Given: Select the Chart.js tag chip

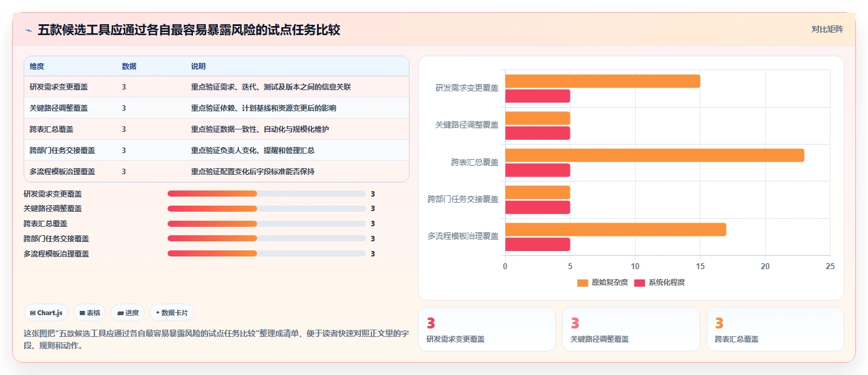Looking at the screenshot, I should [47, 313].
